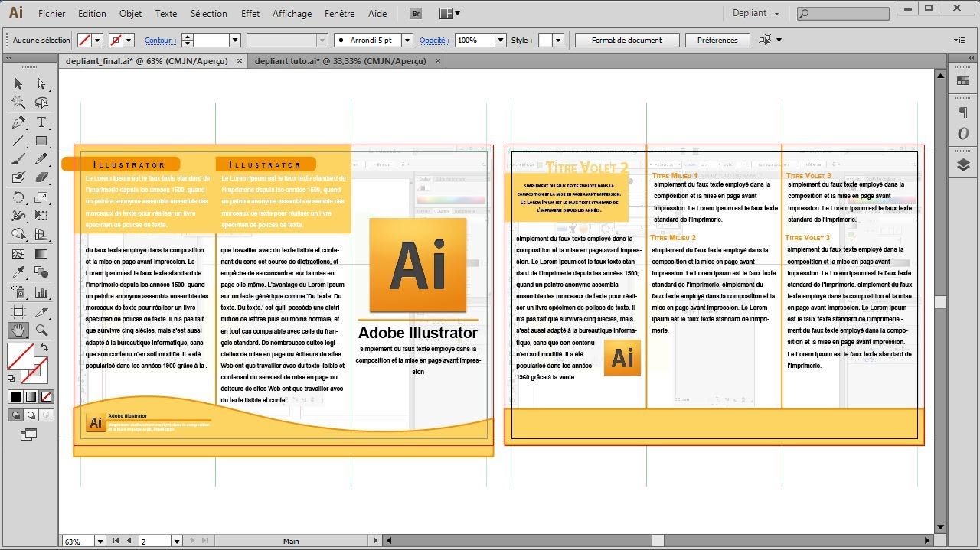Set paint mode to Gradient
The image size is (980, 550).
click(x=31, y=396)
